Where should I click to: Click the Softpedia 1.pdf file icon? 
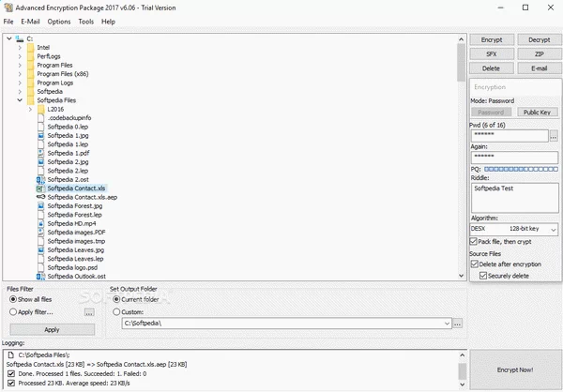41,153
